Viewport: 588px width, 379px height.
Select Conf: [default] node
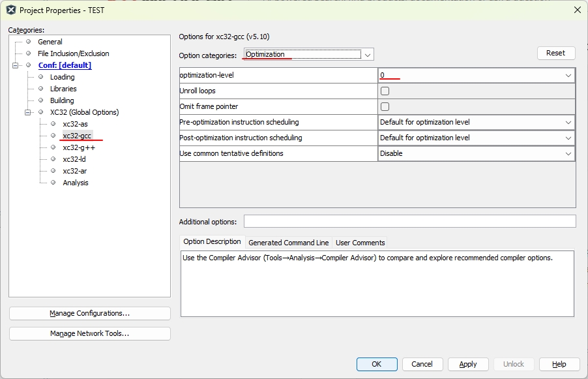(65, 65)
